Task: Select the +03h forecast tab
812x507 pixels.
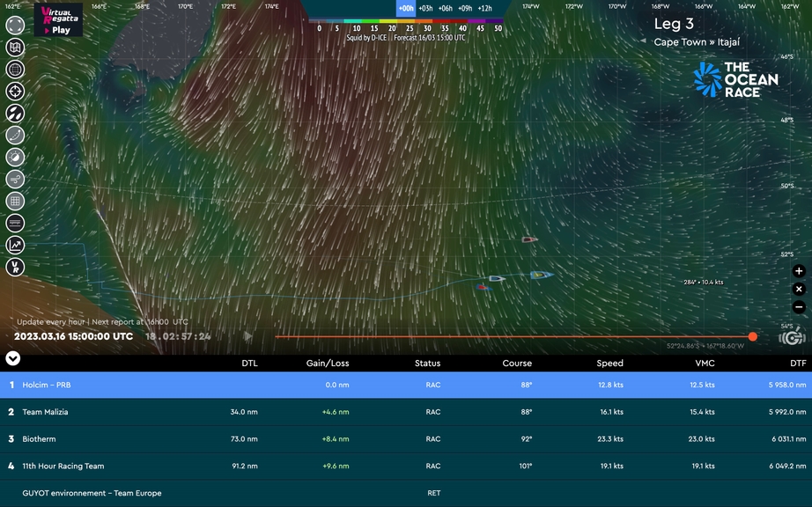Action: coord(425,8)
